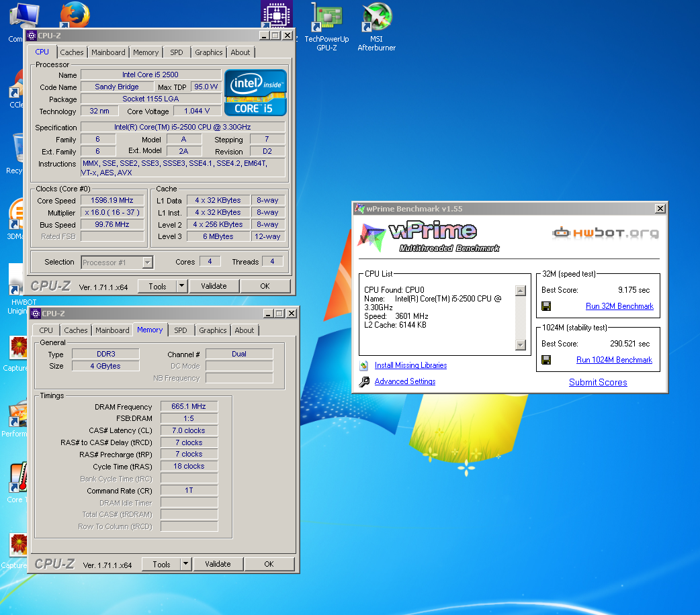Click Install Missing Libraries link
Screen dimensions: 700x615
(x=410, y=365)
